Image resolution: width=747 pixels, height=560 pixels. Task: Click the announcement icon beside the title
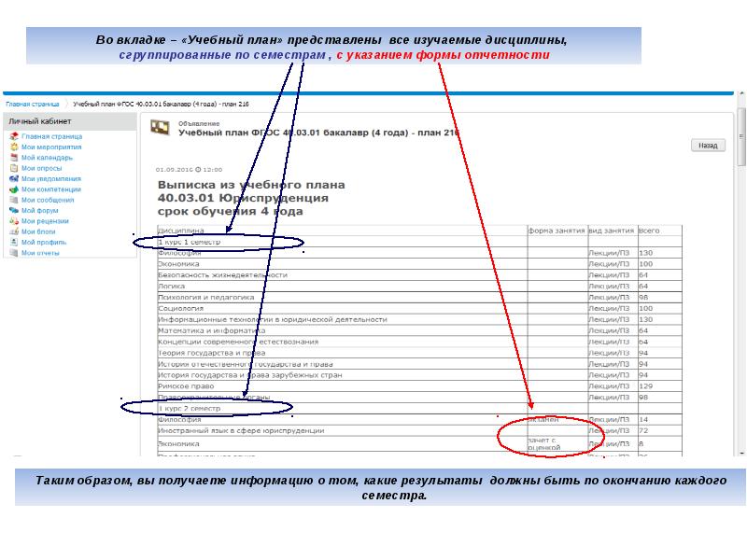pos(160,129)
